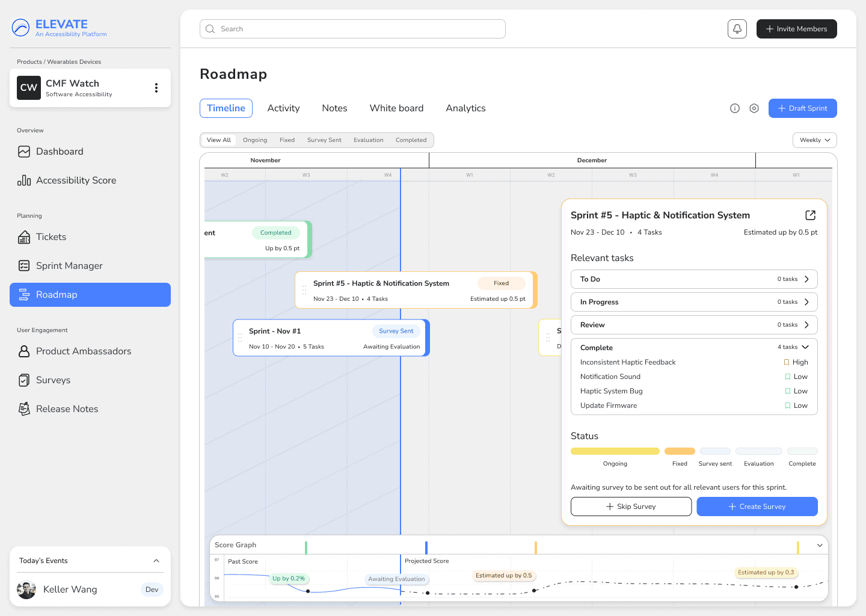Filter timeline by Survey Sent
The image size is (866, 616).
[x=324, y=140]
